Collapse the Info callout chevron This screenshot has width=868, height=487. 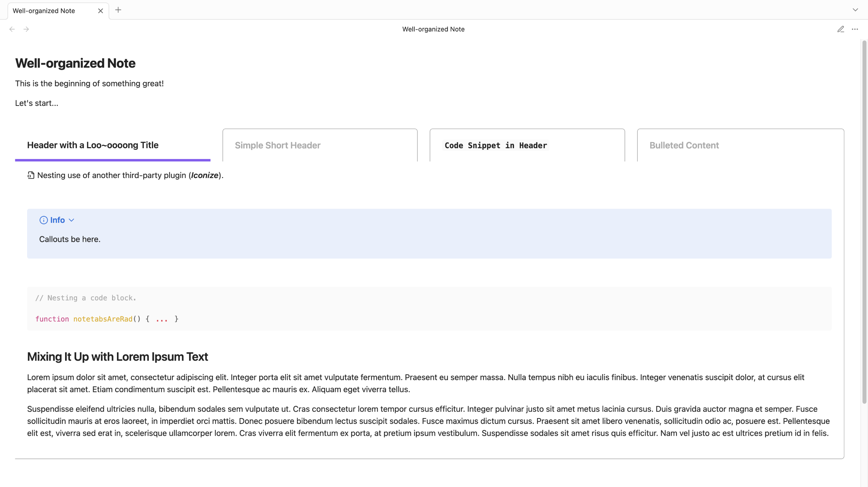pos(71,220)
